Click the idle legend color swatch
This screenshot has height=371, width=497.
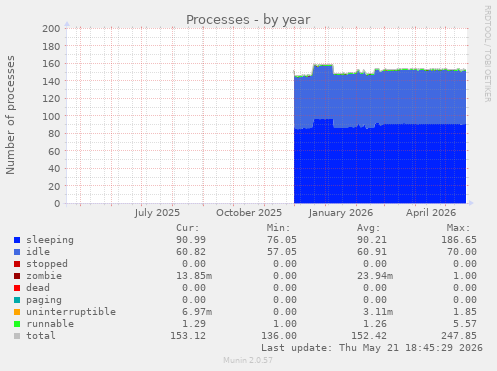(x=17, y=252)
